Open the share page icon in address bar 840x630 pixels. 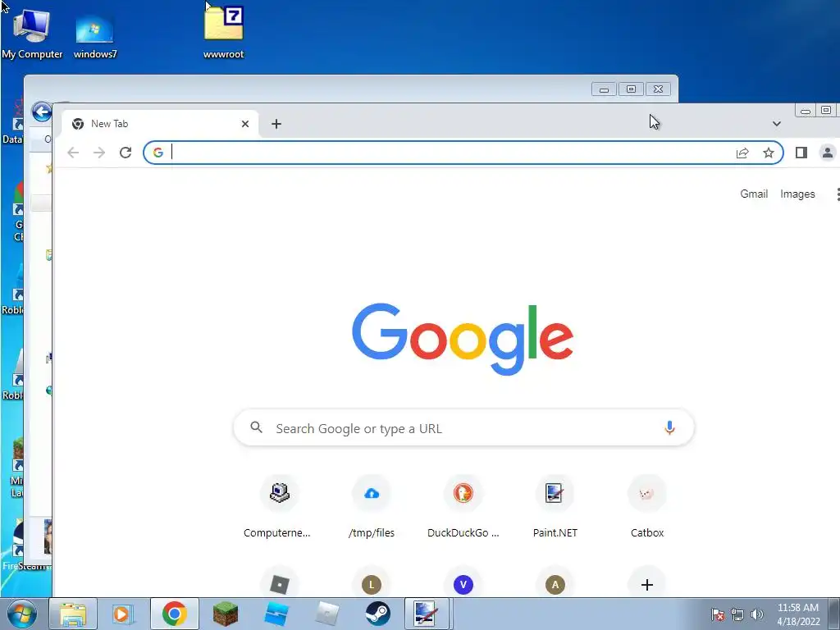click(742, 153)
